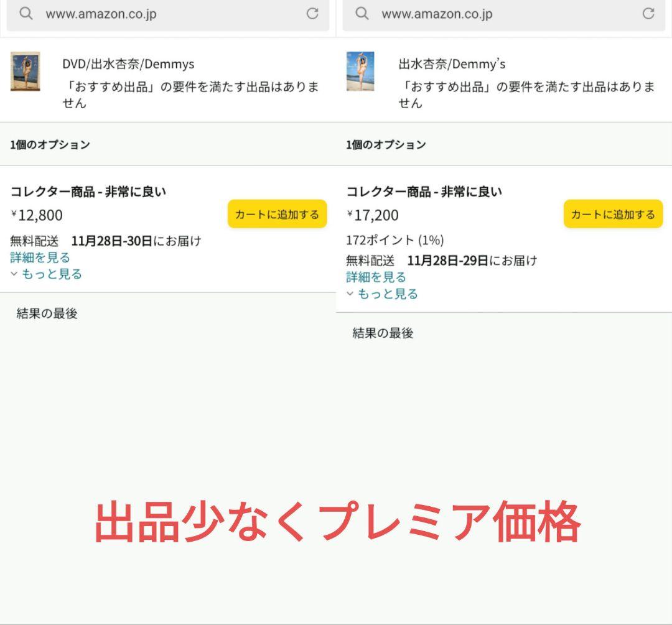Reload the left amazon.co.jp page
Viewport: 672px width, 625px height.
[312, 14]
